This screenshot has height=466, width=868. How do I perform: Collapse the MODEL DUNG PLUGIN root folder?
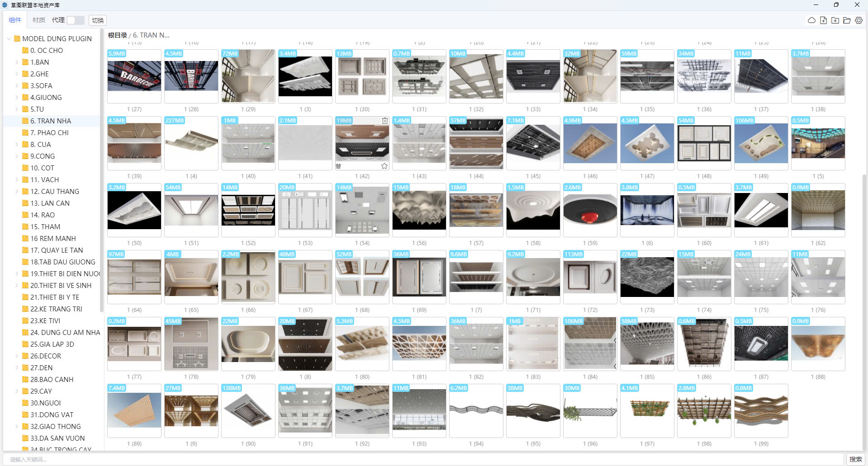(x=9, y=39)
